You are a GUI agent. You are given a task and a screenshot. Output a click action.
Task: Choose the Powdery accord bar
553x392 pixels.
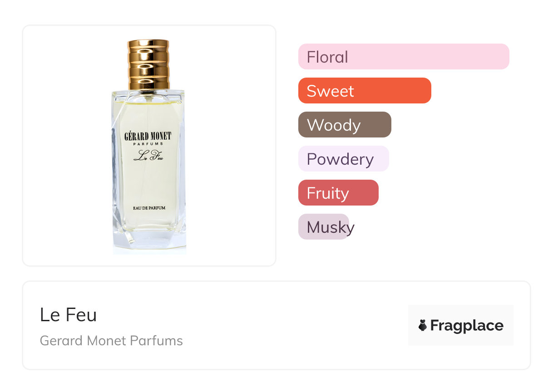(x=343, y=159)
